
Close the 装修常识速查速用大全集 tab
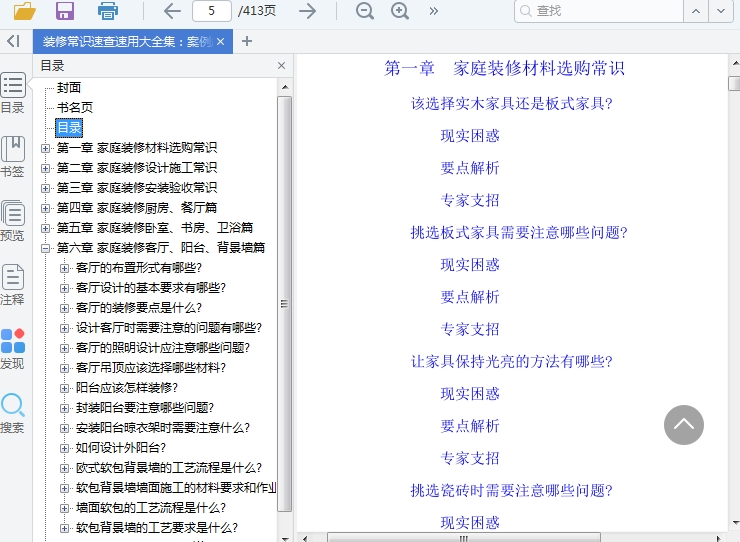tap(221, 42)
